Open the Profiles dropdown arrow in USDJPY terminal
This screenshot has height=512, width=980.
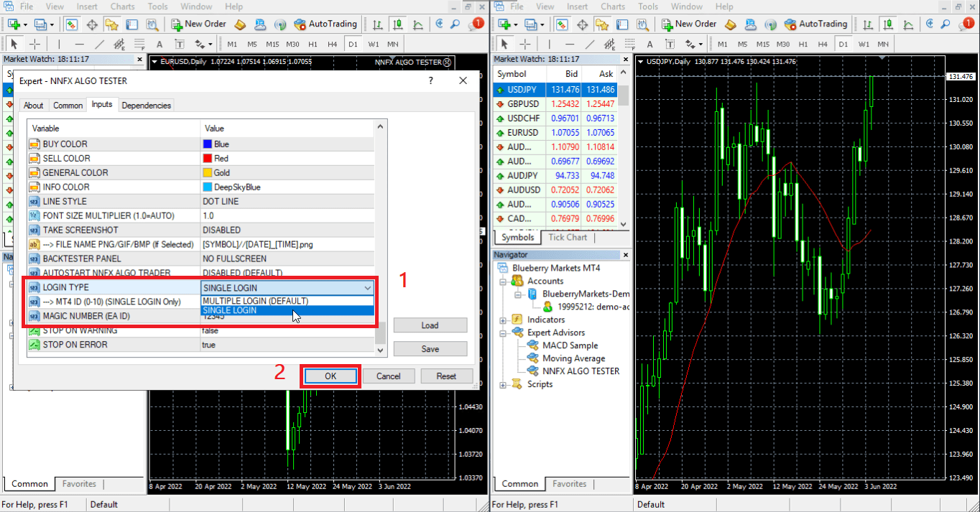[543, 24]
